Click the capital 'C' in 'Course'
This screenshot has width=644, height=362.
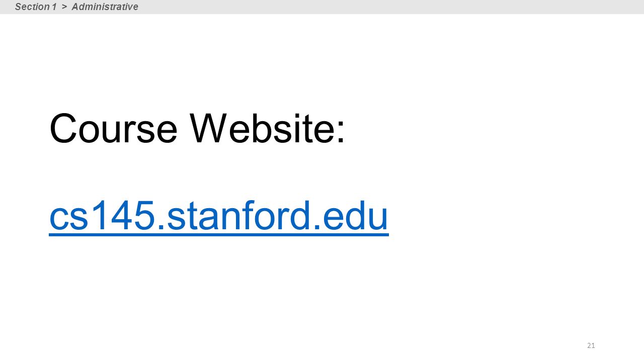(62, 129)
